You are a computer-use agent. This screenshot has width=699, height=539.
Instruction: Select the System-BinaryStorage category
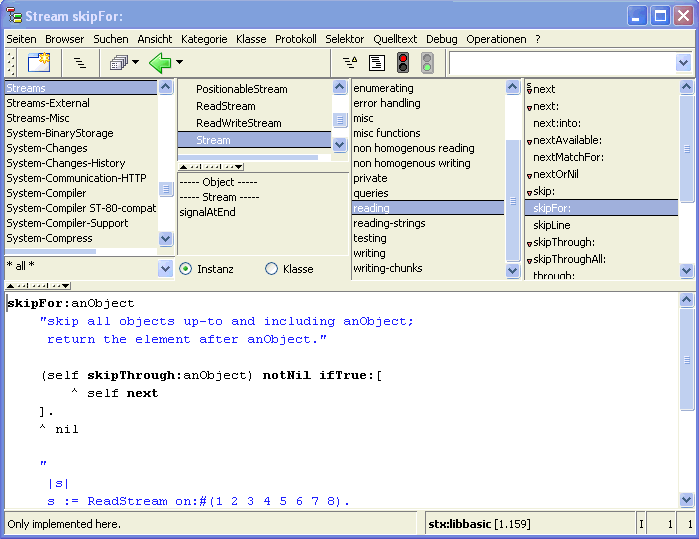[81, 133]
